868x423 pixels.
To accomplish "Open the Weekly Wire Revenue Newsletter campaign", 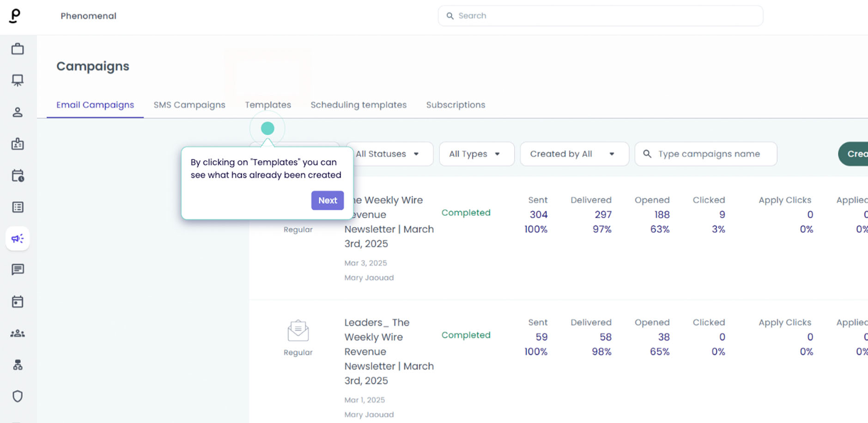I will [389, 222].
